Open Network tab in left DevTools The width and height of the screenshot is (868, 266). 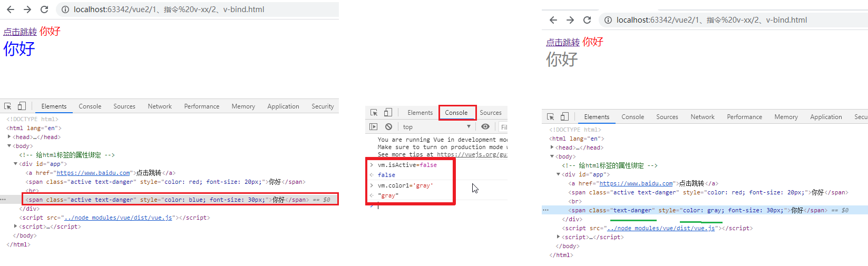coord(160,106)
